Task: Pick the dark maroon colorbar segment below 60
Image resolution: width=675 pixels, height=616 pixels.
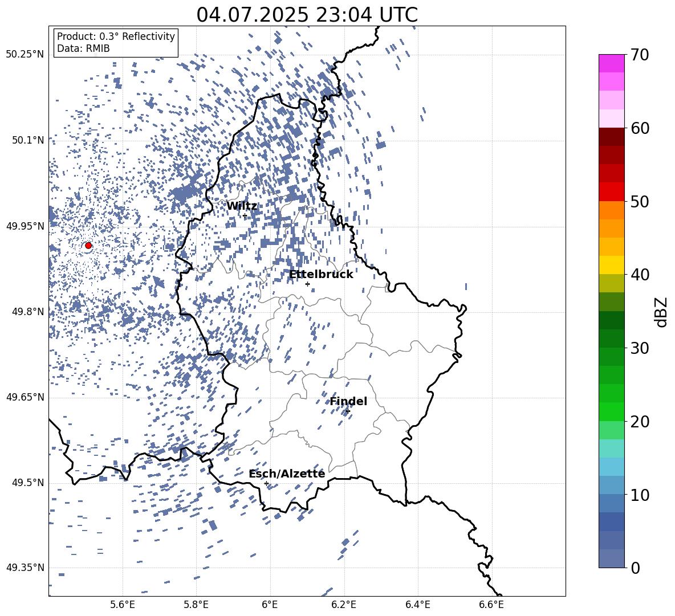Action: click(612, 137)
